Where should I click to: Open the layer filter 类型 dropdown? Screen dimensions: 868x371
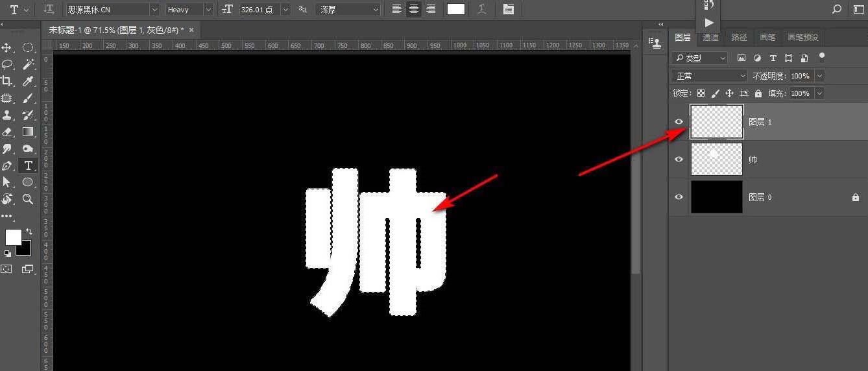click(699, 58)
